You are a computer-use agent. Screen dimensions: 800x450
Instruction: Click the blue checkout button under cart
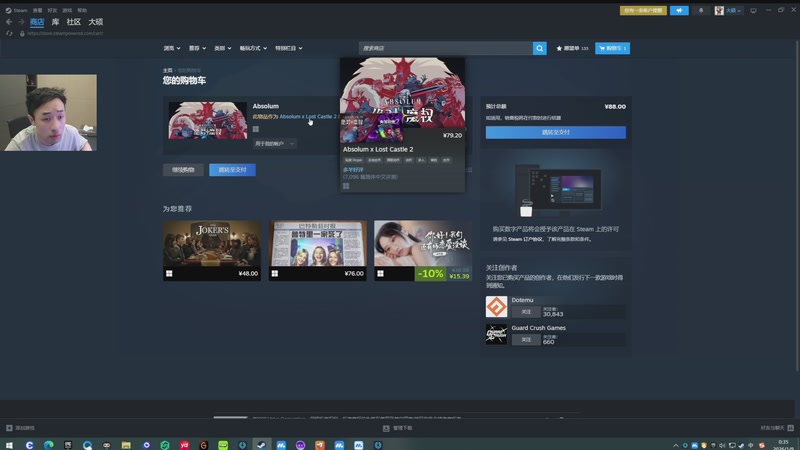tap(232, 170)
